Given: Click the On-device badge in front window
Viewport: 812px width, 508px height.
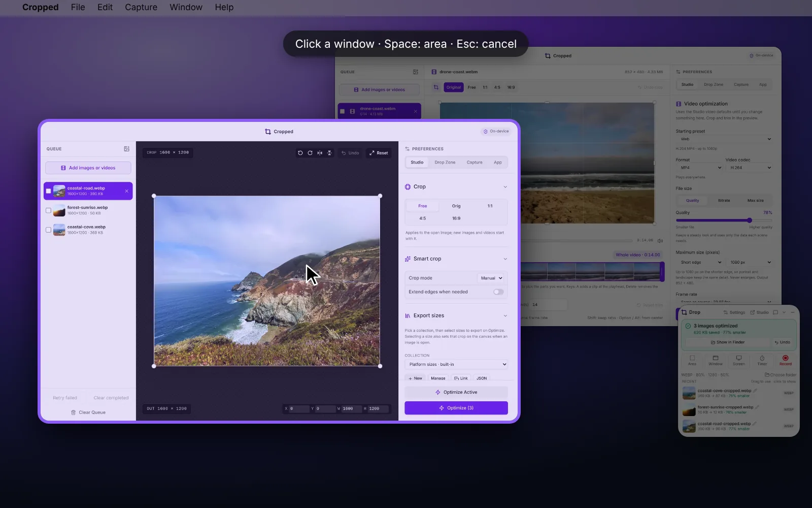Looking at the screenshot, I should [x=496, y=131].
